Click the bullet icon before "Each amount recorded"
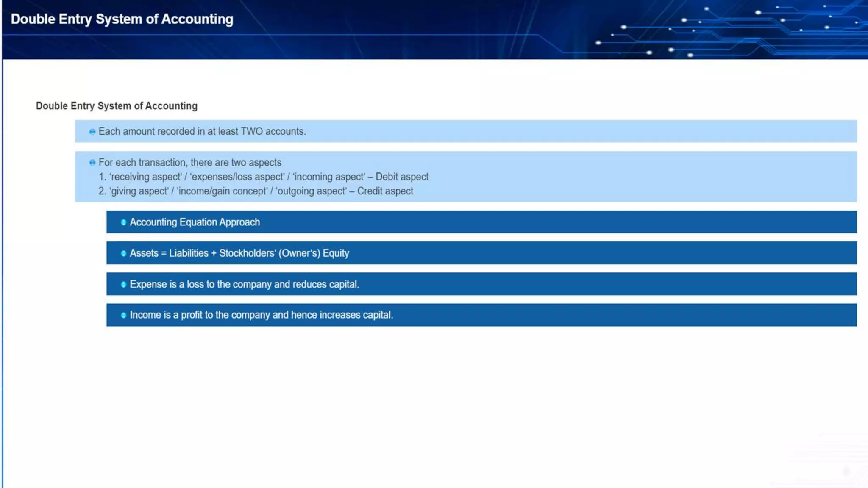The width and height of the screenshot is (868, 488). coord(92,132)
